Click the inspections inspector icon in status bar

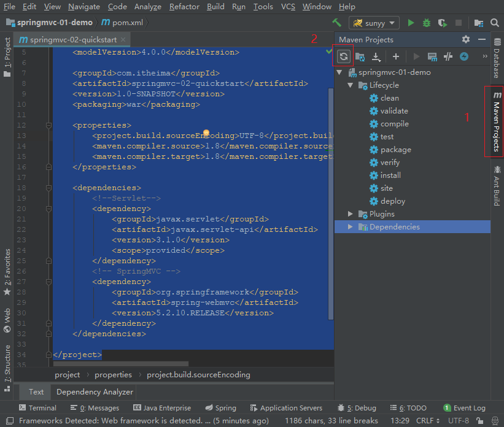pyautogui.click(x=495, y=421)
